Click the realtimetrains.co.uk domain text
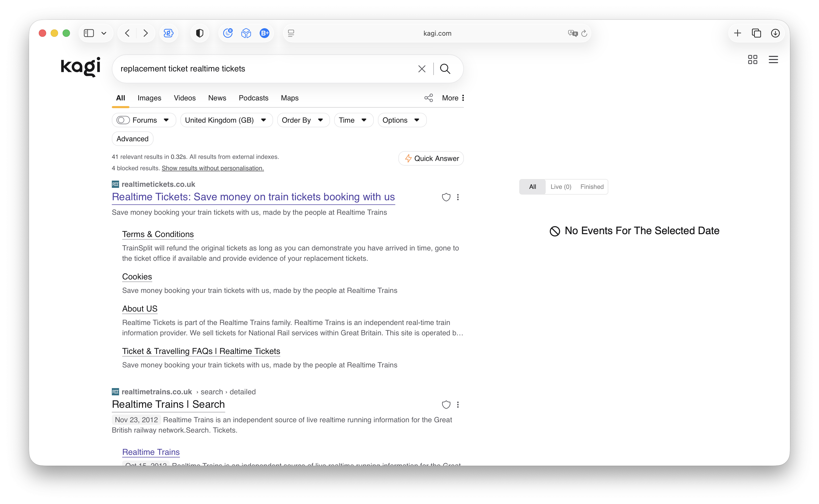Viewport: 819px width, 504px height. [x=157, y=391]
